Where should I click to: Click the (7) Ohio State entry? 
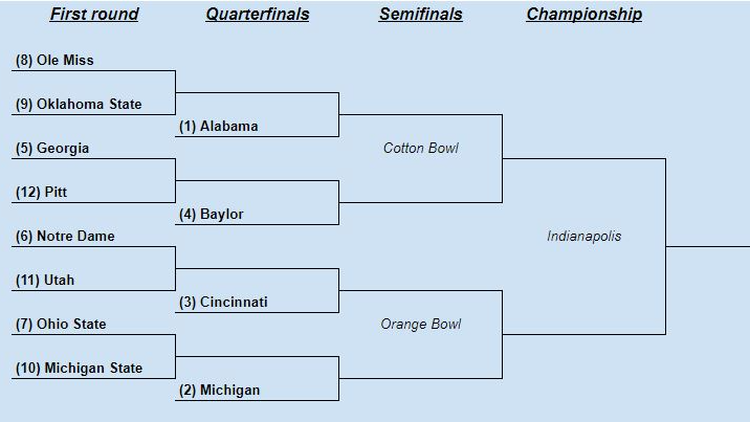click(x=60, y=324)
